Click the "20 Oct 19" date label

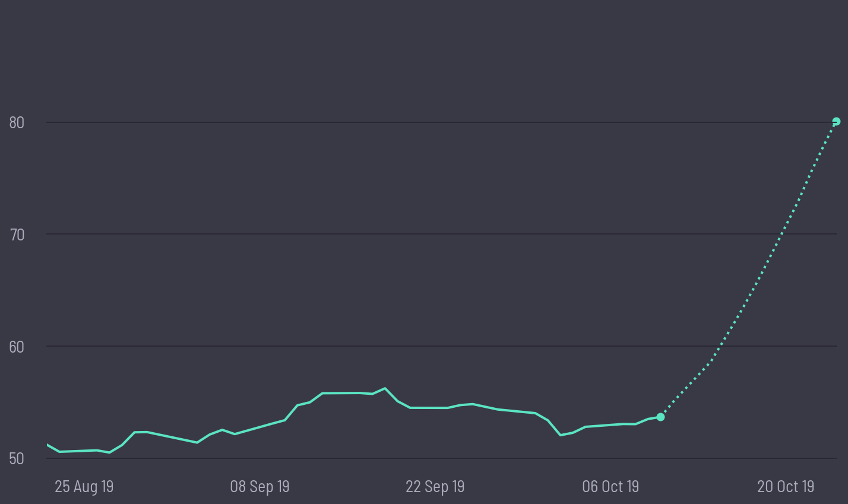click(x=786, y=487)
